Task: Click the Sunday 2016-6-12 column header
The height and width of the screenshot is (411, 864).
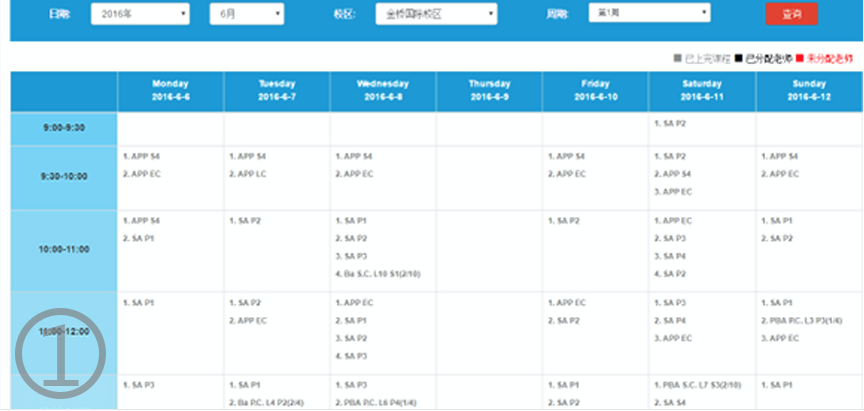Action: click(x=808, y=91)
